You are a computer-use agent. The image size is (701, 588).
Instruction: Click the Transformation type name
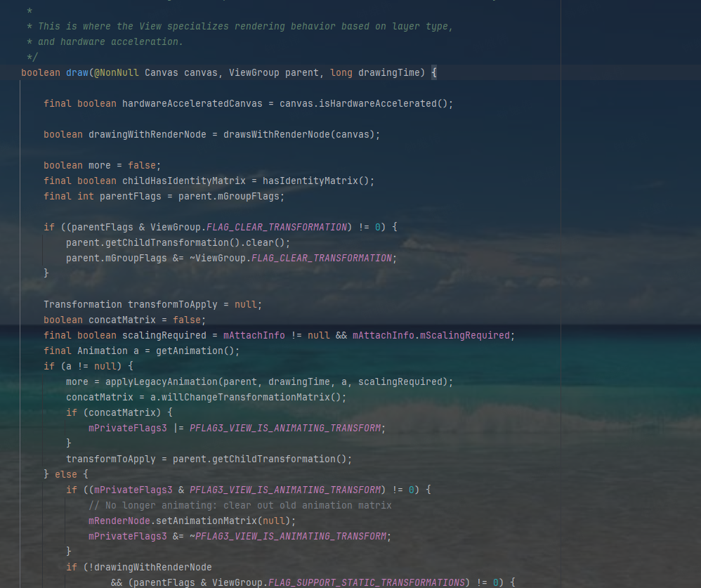click(83, 304)
